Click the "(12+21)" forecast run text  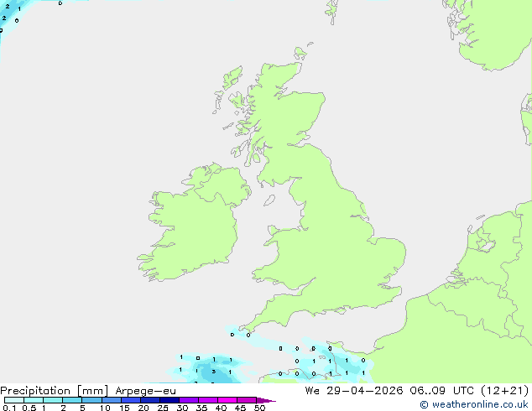(x=505, y=391)
